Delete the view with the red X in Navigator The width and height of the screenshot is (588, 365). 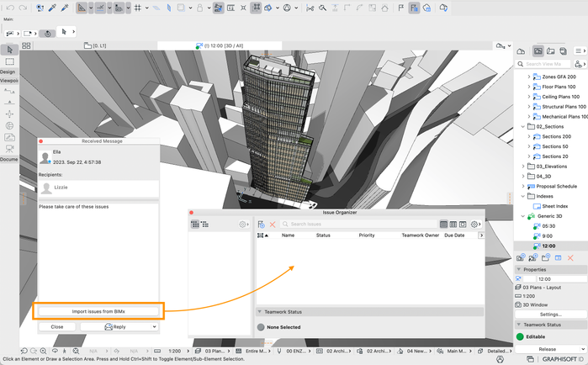click(x=570, y=257)
